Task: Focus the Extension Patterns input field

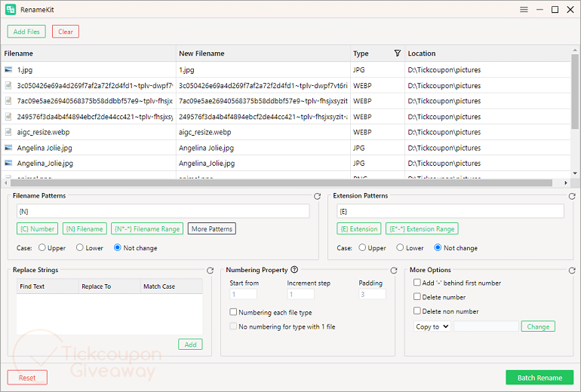Action: pyautogui.click(x=450, y=211)
